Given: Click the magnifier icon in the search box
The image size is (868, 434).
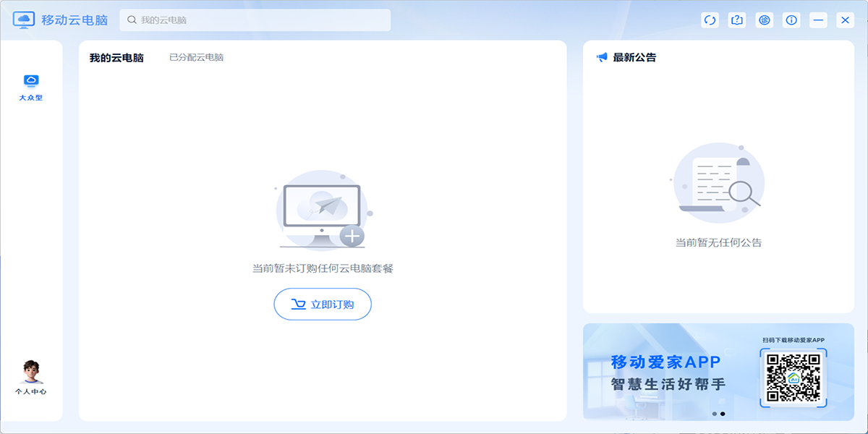Looking at the screenshot, I should click(132, 20).
